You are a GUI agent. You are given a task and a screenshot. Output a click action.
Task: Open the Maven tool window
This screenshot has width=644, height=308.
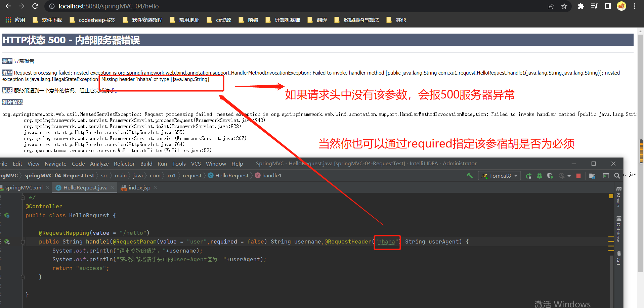[x=619, y=196]
